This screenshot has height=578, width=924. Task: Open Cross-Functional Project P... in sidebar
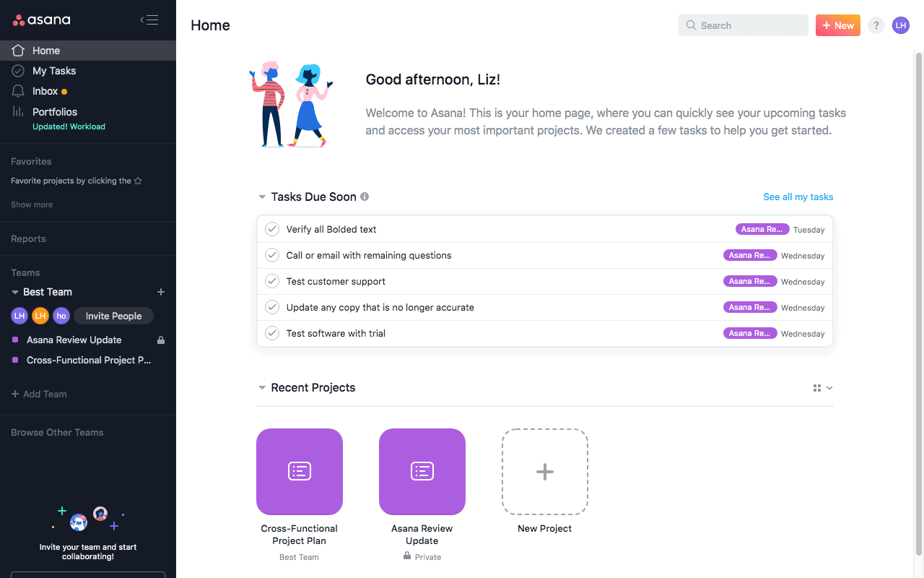click(x=88, y=360)
